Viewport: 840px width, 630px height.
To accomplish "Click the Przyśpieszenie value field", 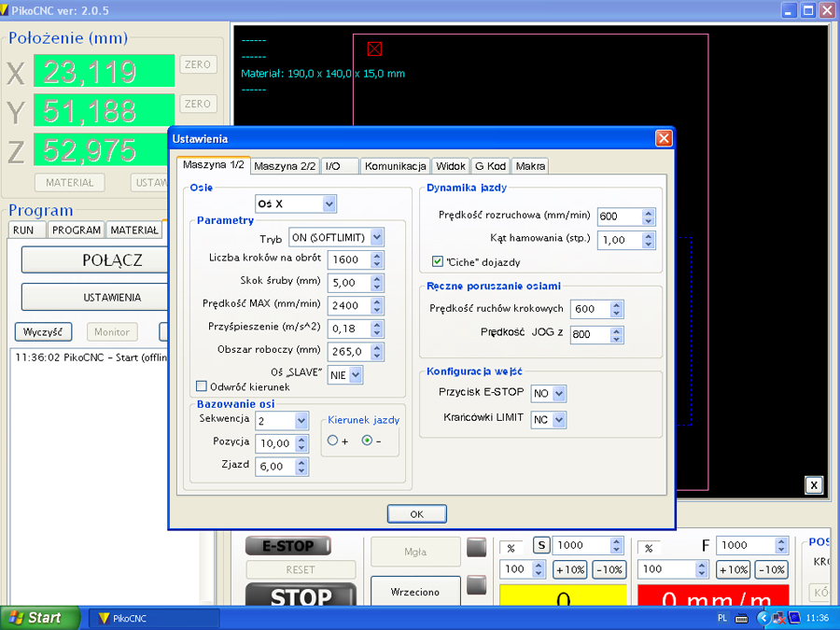I will (x=350, y=329).
